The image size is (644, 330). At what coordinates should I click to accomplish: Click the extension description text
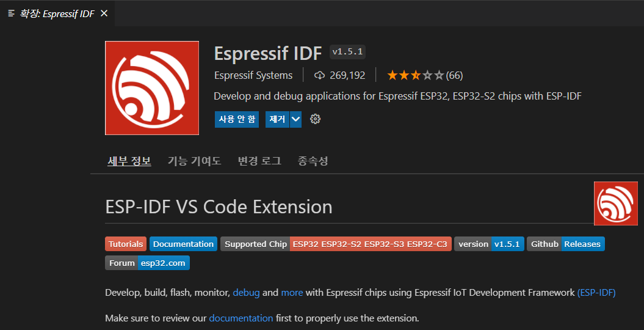(x=397, y=96)
